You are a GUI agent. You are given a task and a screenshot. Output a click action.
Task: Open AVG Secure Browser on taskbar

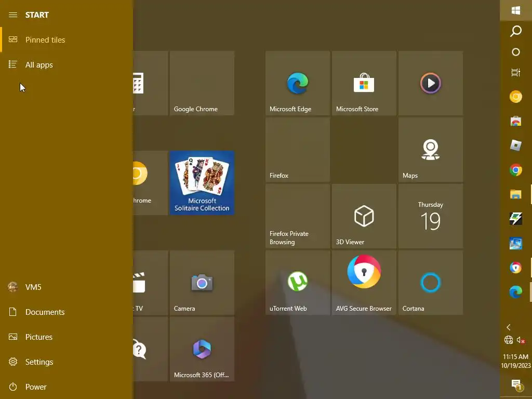(516, 268)
